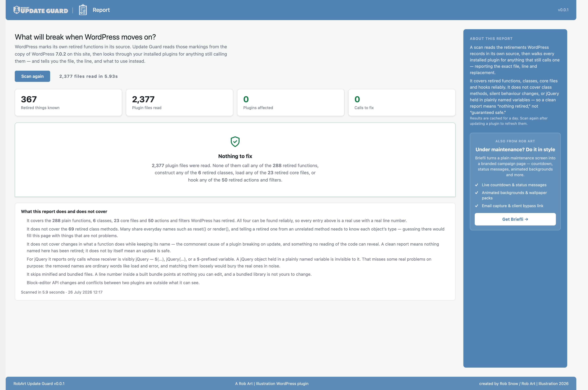The height and width of the screenshot is (390, 588).
Task: Click the line starting 'Block-editor API changes'
Action: [113, 283]
